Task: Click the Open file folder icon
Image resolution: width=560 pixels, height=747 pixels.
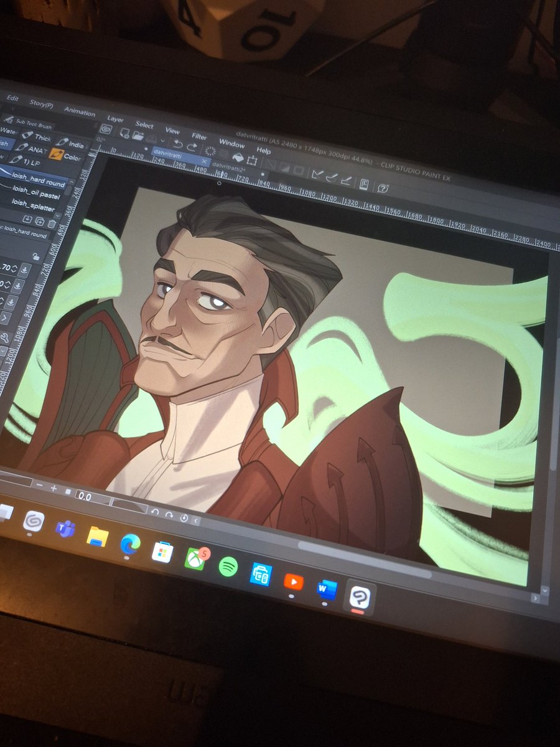Action: pos(138,136)
